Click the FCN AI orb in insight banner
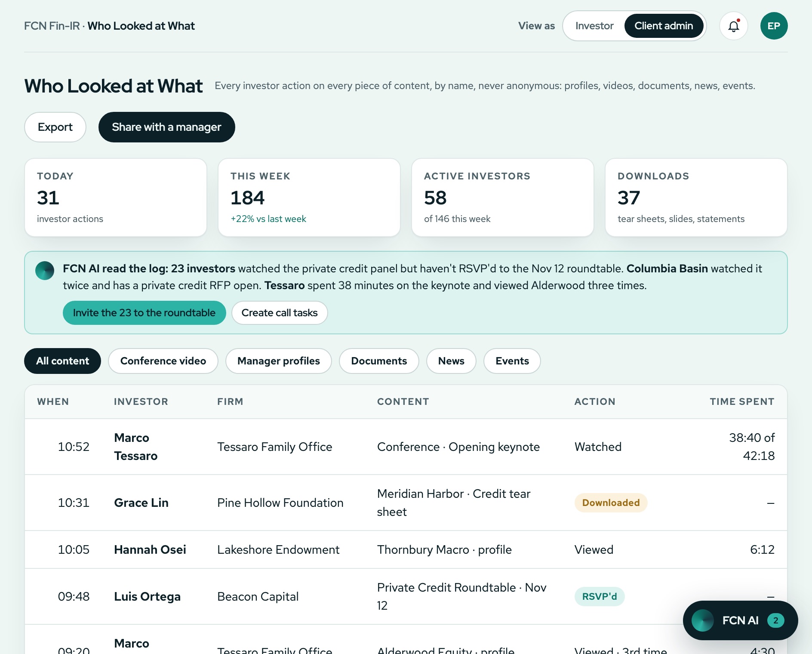 click(x=45, y=271)
